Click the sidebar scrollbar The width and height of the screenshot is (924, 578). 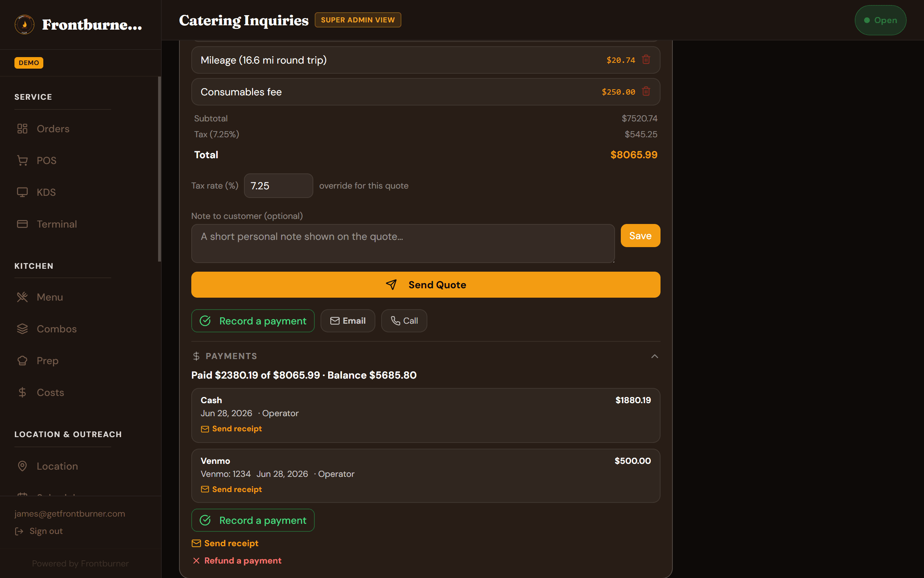tap(159, 169)
